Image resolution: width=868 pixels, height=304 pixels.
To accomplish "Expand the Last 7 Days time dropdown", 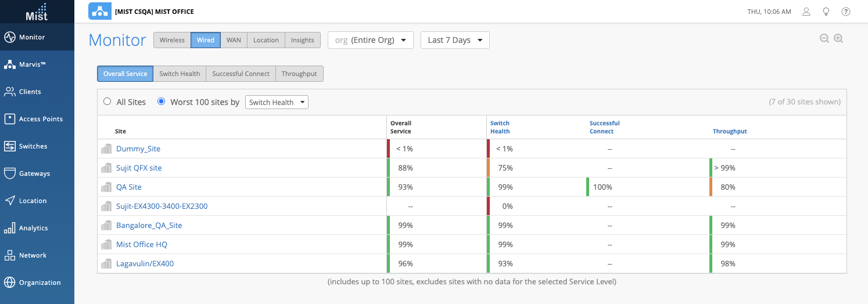I will coord(455,40).
